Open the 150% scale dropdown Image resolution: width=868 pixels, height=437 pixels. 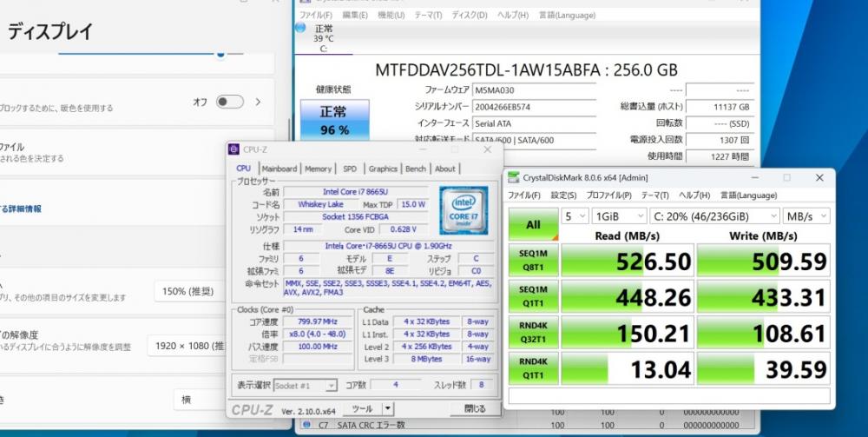point(190,291)
